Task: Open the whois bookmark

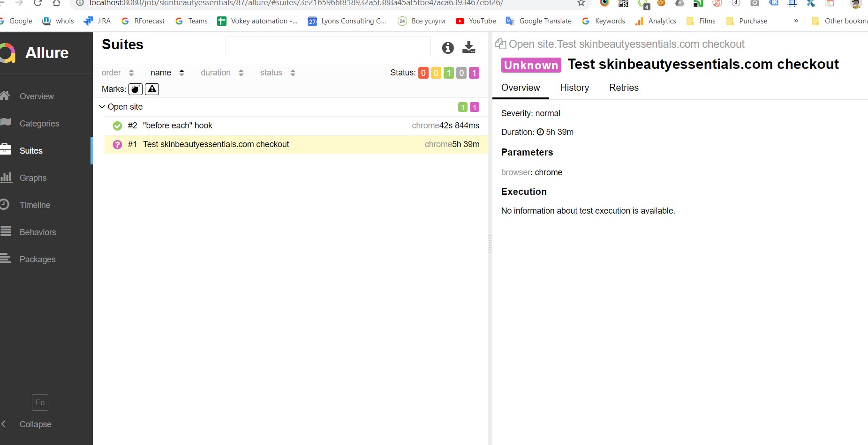Action: pyautogui.click(x=58, y=21)
